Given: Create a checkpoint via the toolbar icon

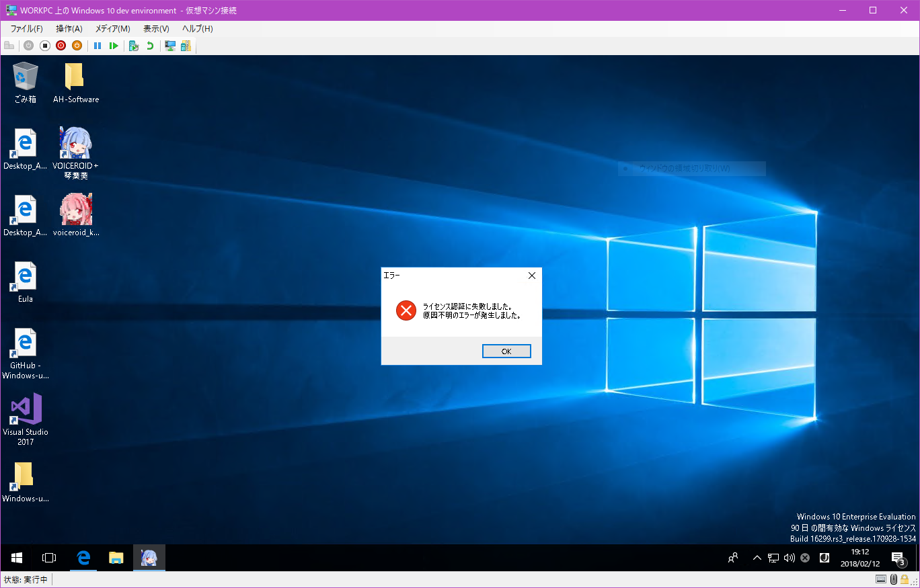Looking at the screenshot, I should 134,46.
